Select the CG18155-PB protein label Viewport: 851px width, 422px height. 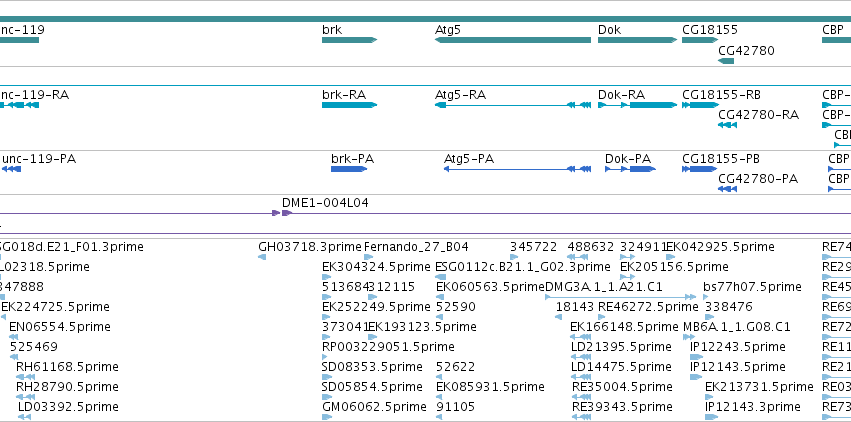click(x=721, y=159)
